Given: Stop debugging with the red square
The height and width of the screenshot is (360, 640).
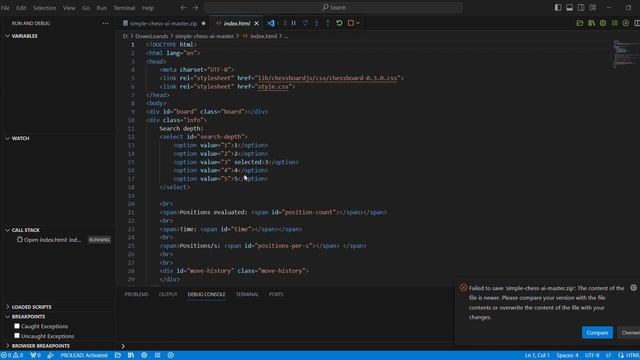Looking at the screenshot, I should tap(351, 23).
